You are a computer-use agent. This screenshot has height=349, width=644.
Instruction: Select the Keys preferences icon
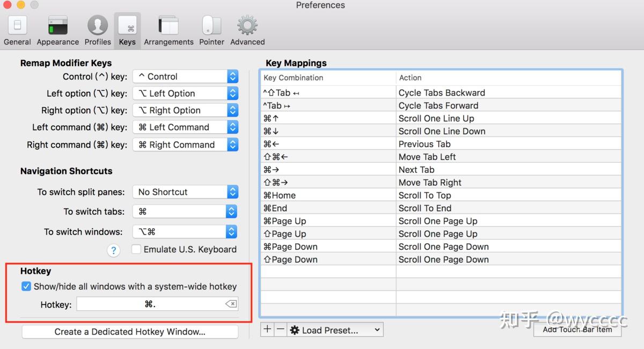[127, 27]
